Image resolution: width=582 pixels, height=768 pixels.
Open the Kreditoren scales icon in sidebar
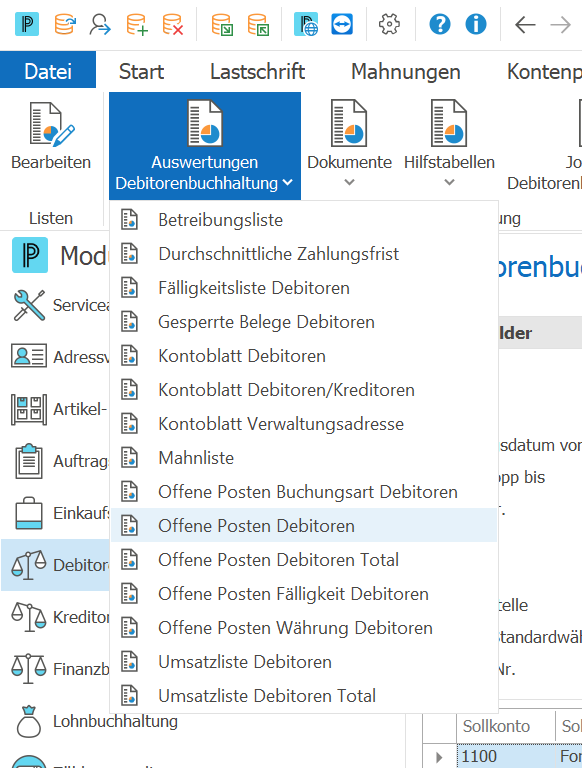pyautogui.click(x=29, y=617)
